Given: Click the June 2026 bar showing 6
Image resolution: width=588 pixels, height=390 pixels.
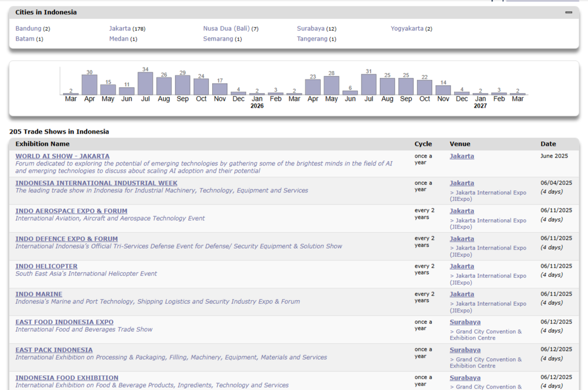Looking at the screenshot, I should pos(350,93).
